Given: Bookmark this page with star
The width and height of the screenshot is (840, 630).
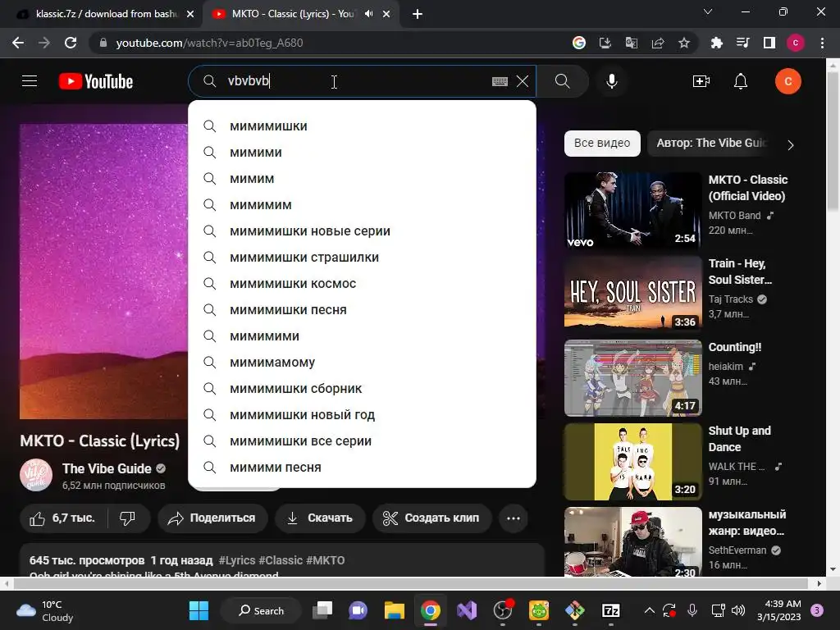Looking at the screenshot, I should [x=684, y=43].
